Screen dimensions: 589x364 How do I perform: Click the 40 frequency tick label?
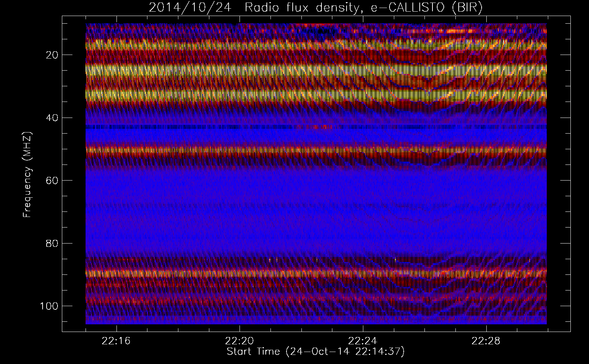[52, 118]
